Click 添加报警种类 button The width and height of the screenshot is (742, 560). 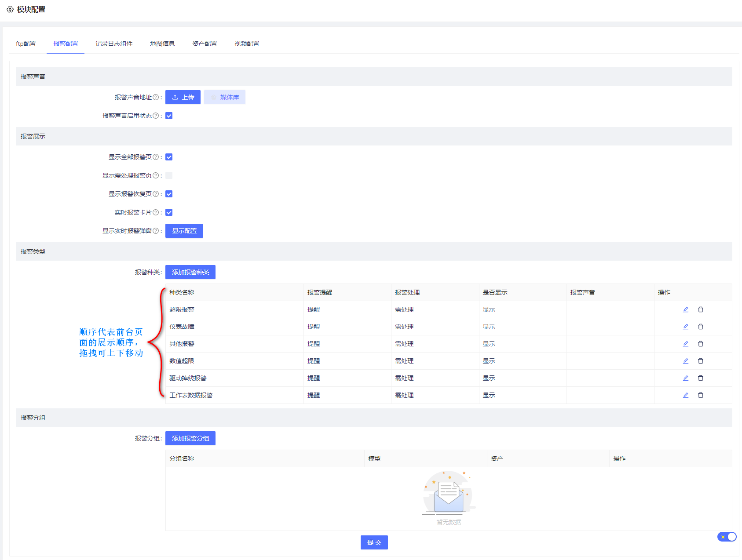(190, 272)
